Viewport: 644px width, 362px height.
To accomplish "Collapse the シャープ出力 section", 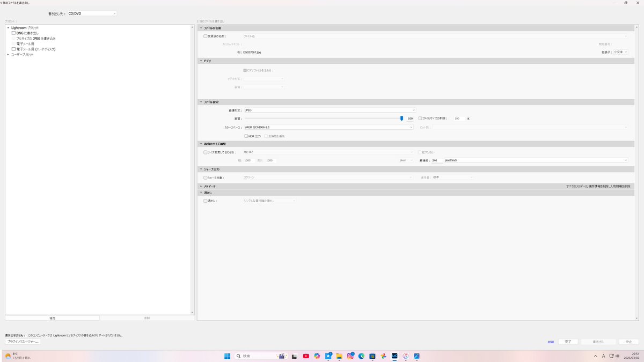I will point(201,169).
